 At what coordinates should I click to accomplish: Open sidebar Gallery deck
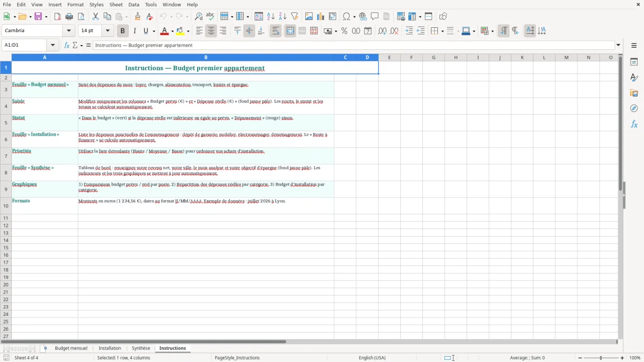(634, 93)
